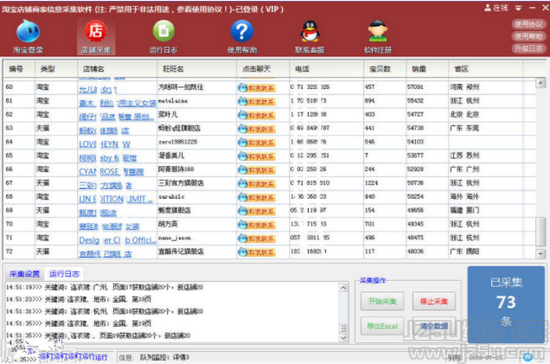Click the 已采集 73 条 counter panel
This screenshot has height=364, width=550.
[506, 304]
